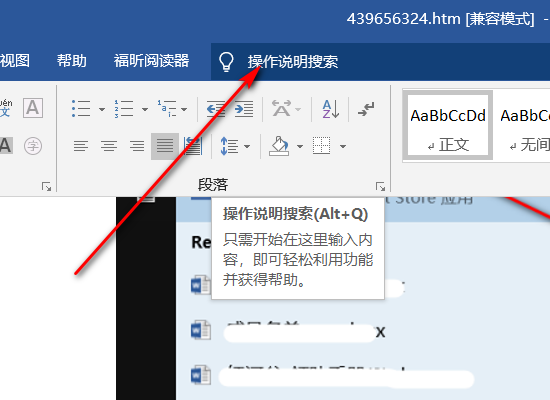Image resolution: width=550 pixels, height=400 pixels.
Task: Click the character border A icon
Action: click(x=33, y=108)
